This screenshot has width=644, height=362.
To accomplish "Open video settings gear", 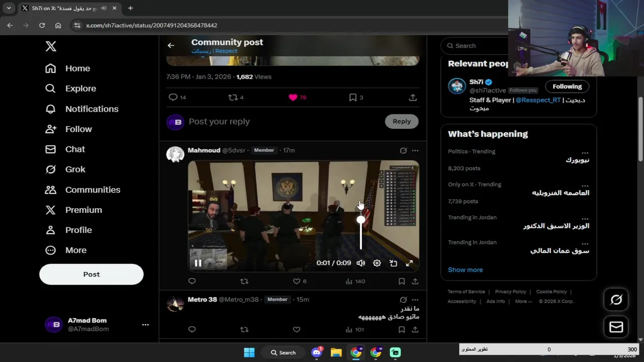I will pos(377,263).
